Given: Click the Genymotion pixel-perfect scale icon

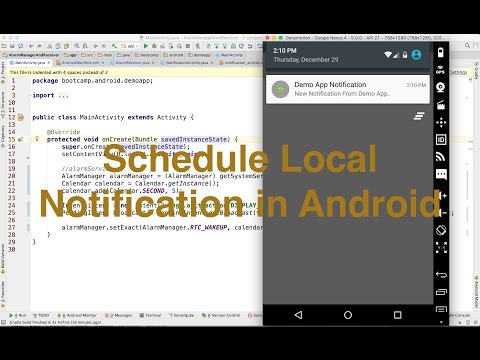Looking at the screenshot, I should [x=441, y=247].
